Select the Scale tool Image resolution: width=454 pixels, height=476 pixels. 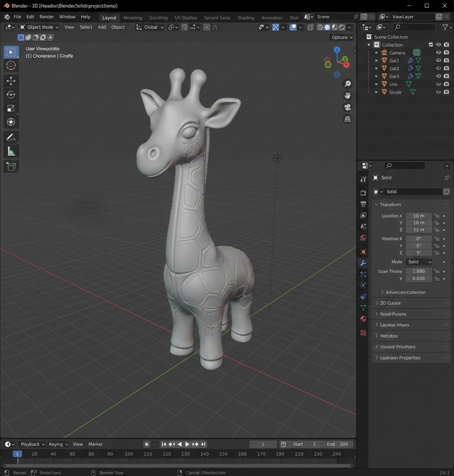(x=11, y=108)
